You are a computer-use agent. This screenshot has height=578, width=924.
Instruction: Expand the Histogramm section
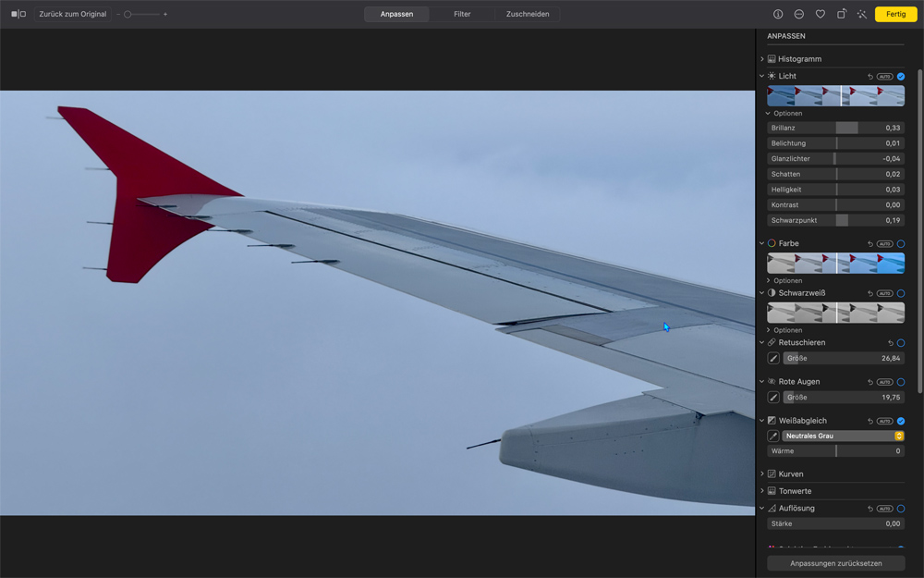[x=762, y=59]
